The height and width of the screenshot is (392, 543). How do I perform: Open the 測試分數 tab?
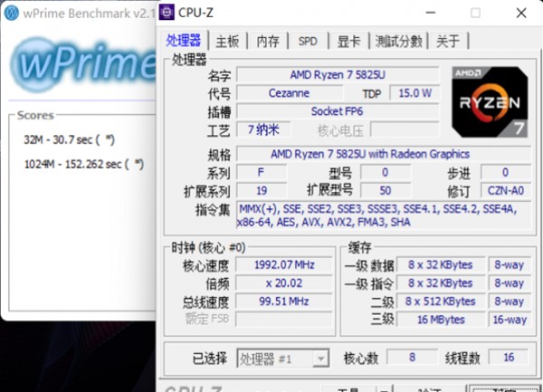(x=399, y=42)
